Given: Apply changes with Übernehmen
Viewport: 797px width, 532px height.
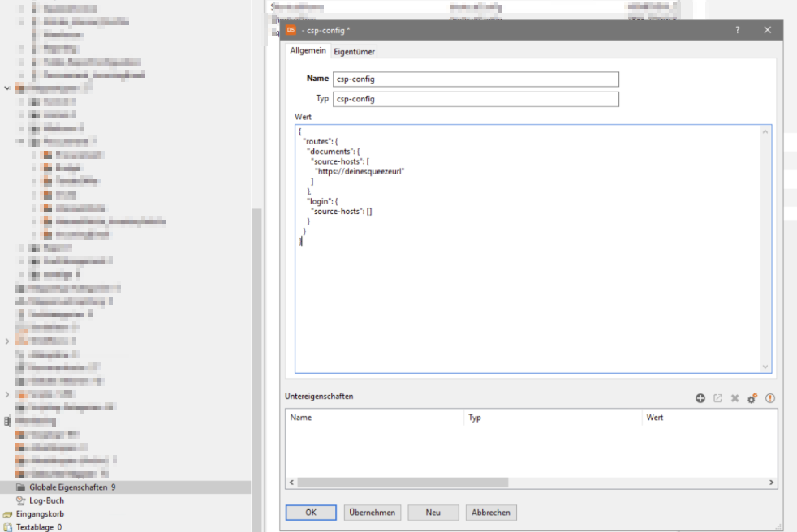Looking at the screenshot, I should coord(372,513).
